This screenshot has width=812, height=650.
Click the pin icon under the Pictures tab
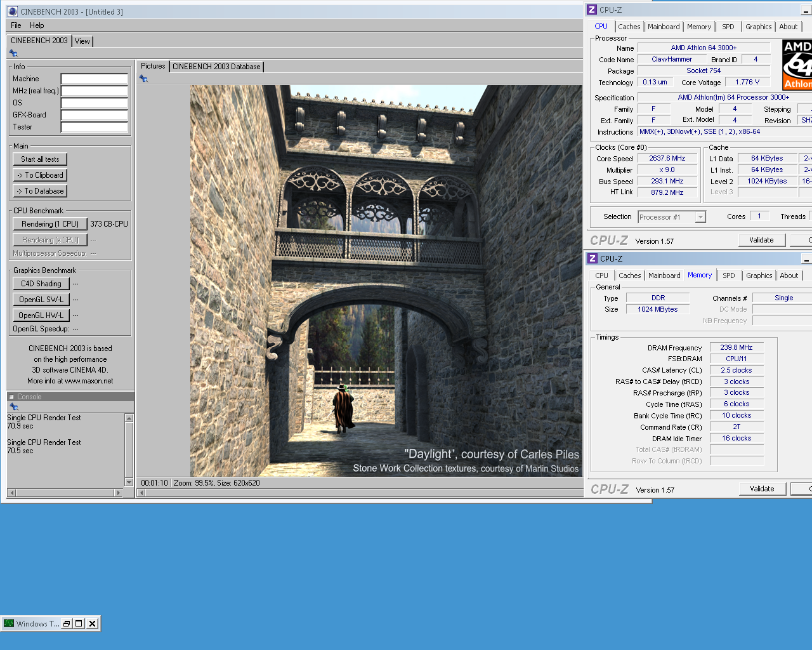coord(143,79)
